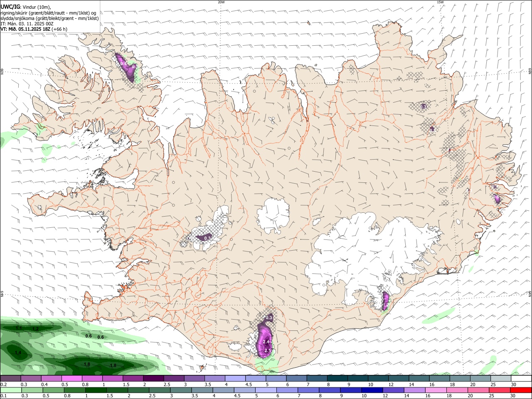532x399 pixels.
Task: Pick the bright pink snow swatch labeled 0.5
Action: pos(71,379)
